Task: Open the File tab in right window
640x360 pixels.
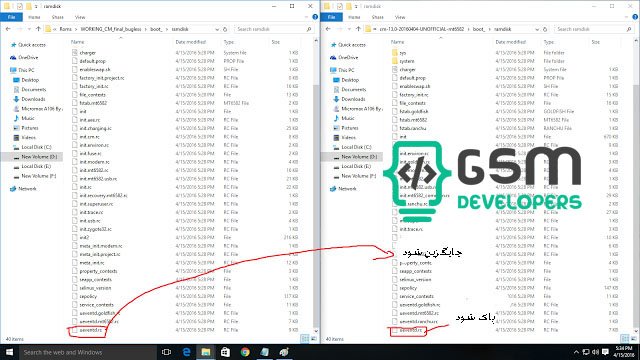Action: point(331,17)
